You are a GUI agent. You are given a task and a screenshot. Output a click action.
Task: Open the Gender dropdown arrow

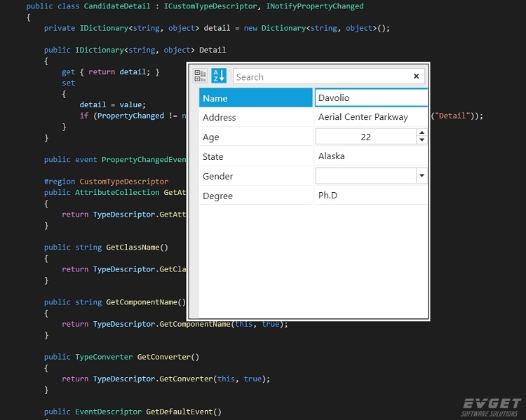[x=422, y=176]
